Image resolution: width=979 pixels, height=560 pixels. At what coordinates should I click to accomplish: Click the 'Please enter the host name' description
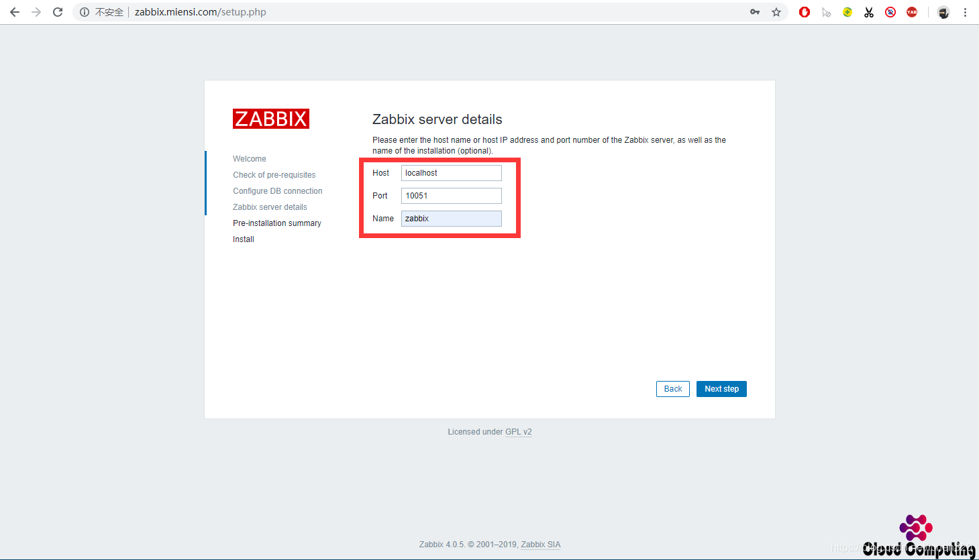coord(550,146)
